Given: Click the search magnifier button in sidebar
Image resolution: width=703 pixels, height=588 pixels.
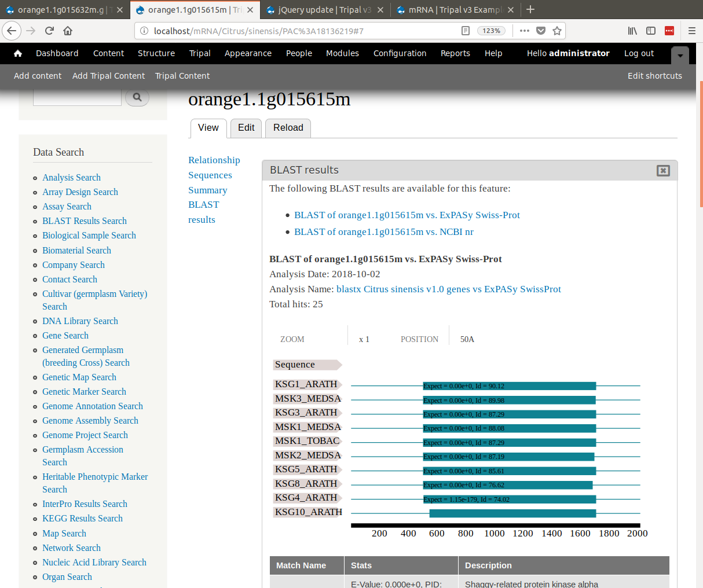Looking at the screenshot, I should 137,97.
